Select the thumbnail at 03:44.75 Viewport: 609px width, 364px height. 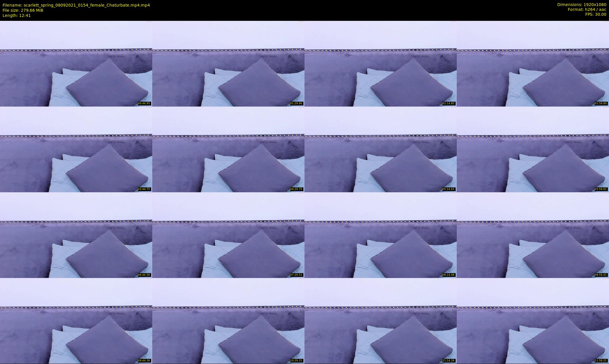click(76, 149)
